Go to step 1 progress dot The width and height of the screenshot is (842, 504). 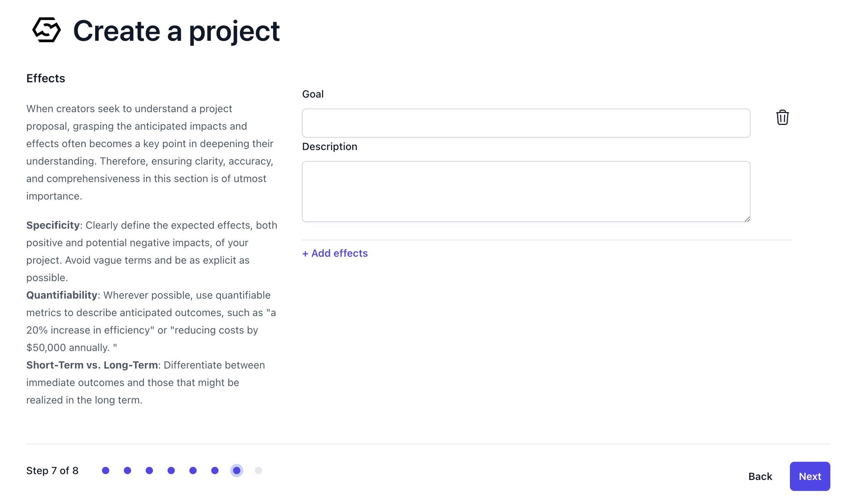(106, 470)
